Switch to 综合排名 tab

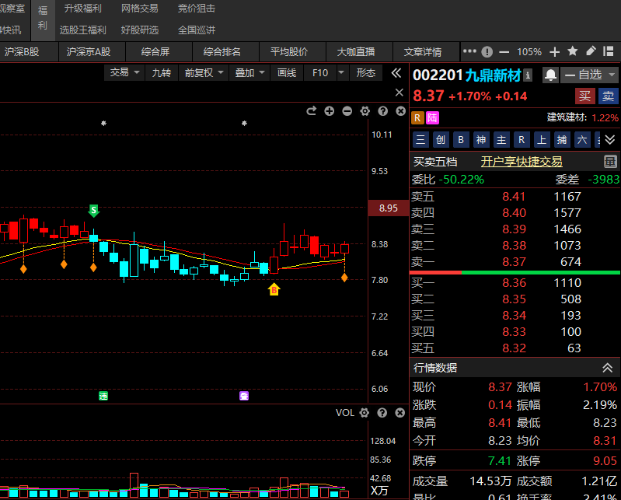point(225,52)
